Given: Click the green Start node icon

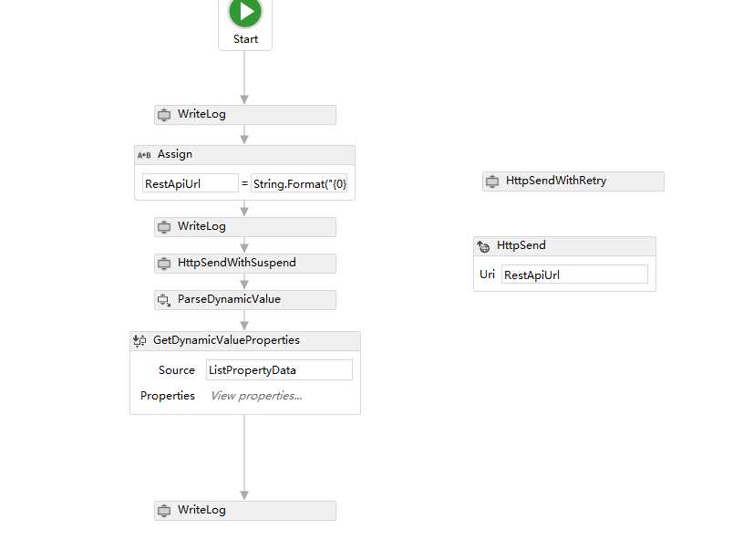Looking at the screenshot, I should [x=245, y=11].
